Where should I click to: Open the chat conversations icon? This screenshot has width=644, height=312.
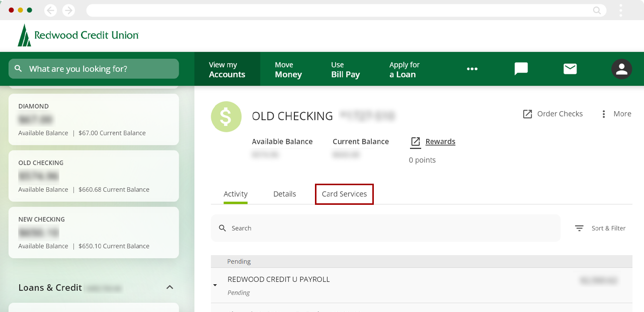[521, 69]
